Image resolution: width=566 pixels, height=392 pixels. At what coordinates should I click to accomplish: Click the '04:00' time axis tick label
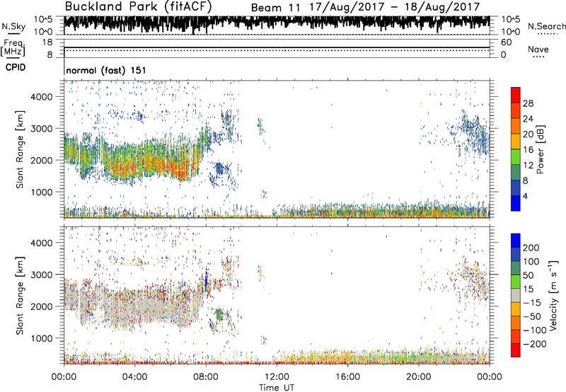[134, 377]
